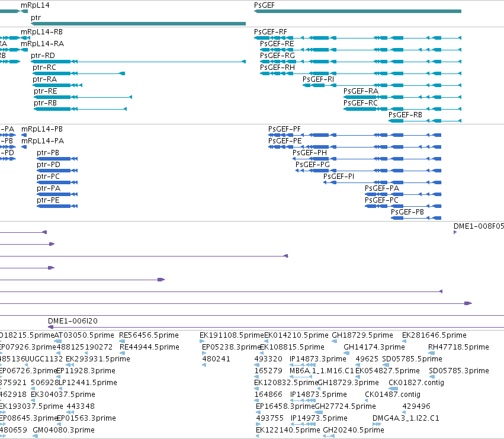The width and height of the screenshot is (504, 439).
Task: Select EST GH18729.5prime
Action: pos(334,341)
